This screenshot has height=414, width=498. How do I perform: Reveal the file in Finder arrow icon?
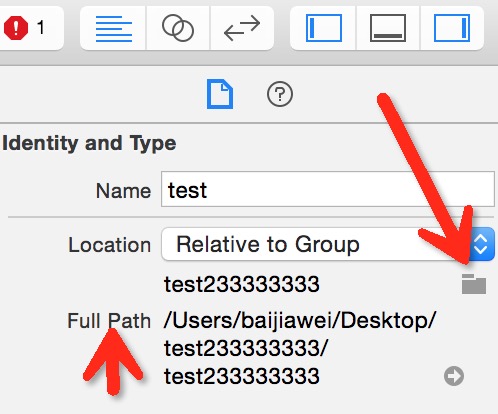click(x=454, y=376)
